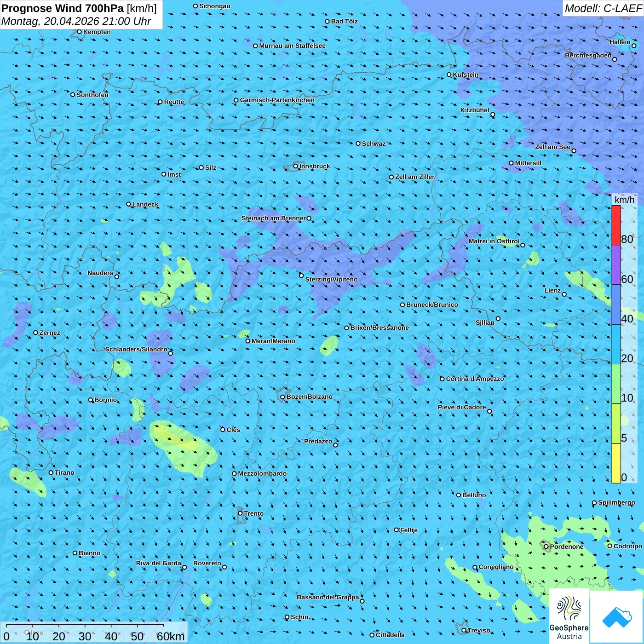Click the Meran/Merano location dot
The height and width of the screenshot is (644, 644).
click(247, 341)
